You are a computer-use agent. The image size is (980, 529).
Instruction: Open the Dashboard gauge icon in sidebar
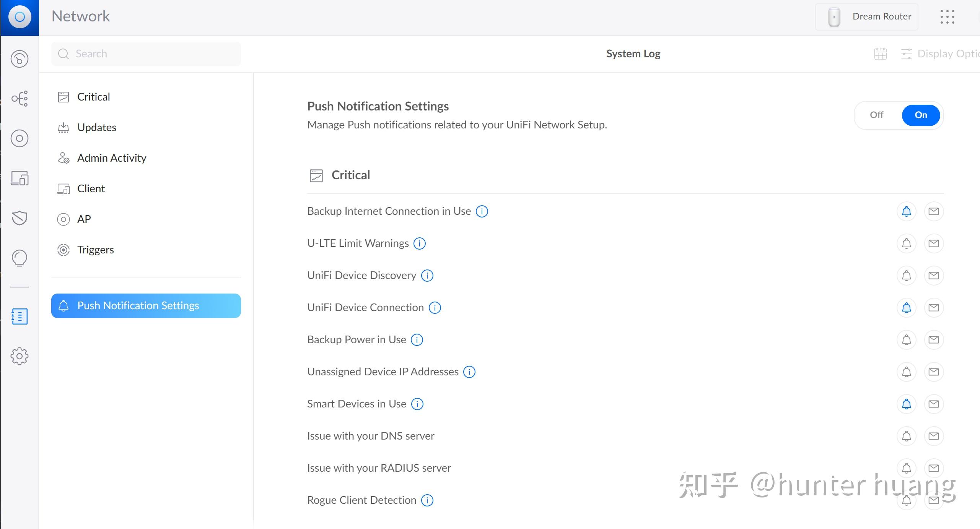tap(20, 58)
